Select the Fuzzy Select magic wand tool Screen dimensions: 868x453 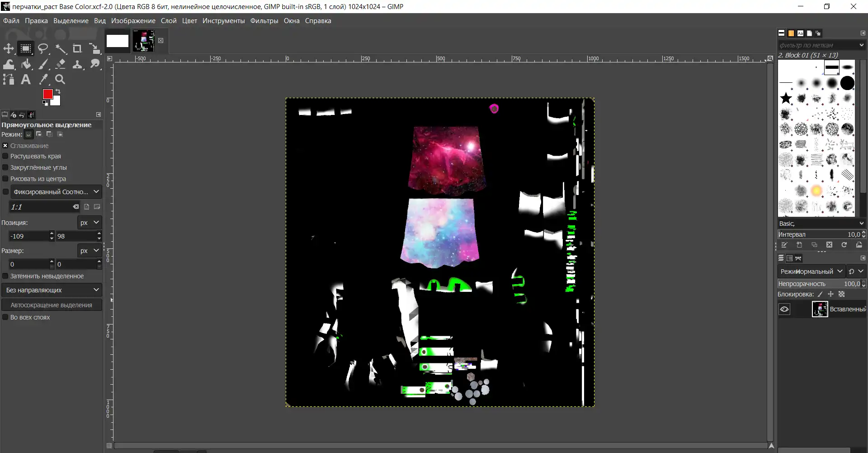(61, 49)
